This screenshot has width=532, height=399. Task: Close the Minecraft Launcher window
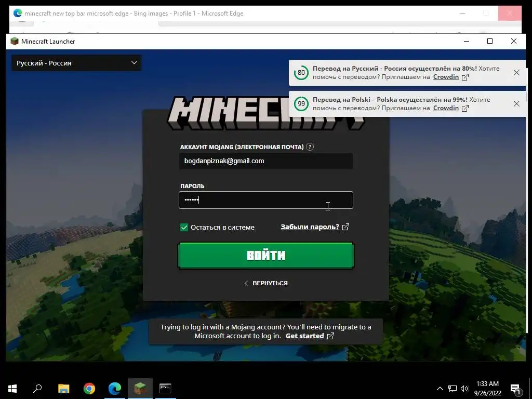point(514,42)
